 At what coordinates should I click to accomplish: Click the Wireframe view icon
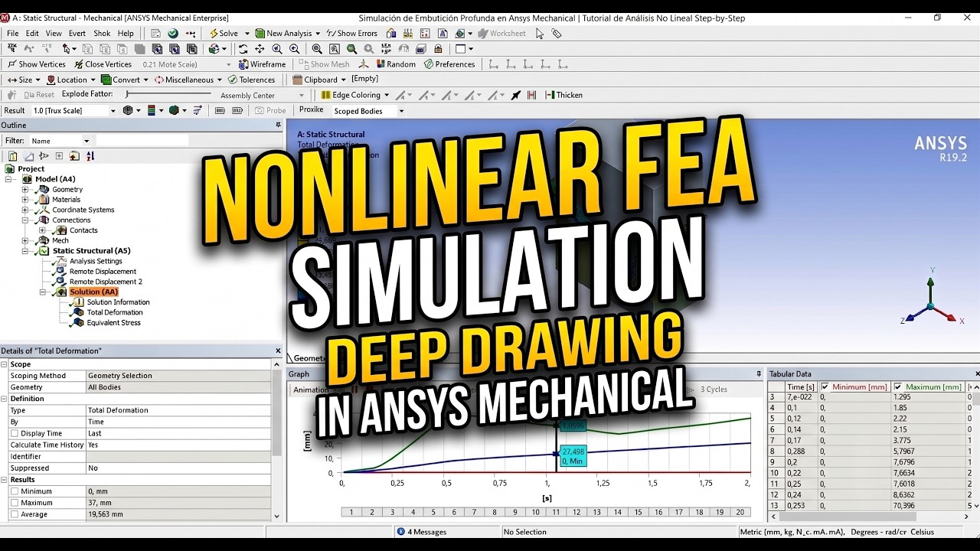point(243,64)
